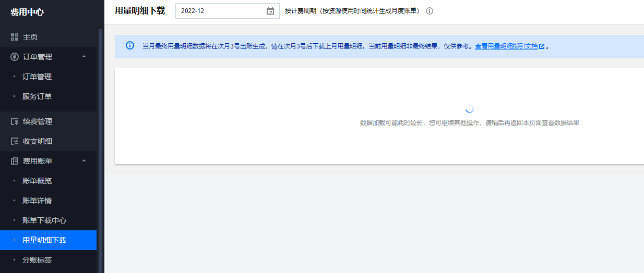644x273 pixels.
Task: Open the 分账标签 sidebar item
Action: point(37,260)
